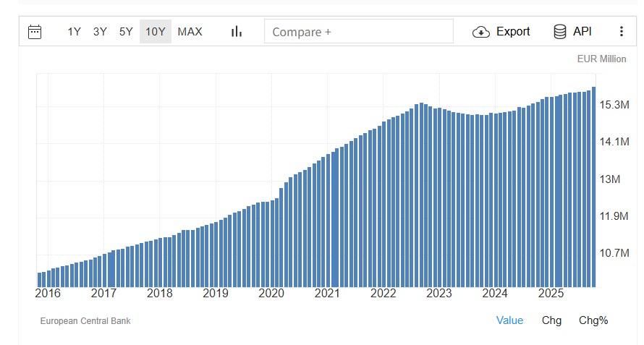Switch to the 5Y time range
This screenshot has height=345, width=644.
click(x=126, y=32)
